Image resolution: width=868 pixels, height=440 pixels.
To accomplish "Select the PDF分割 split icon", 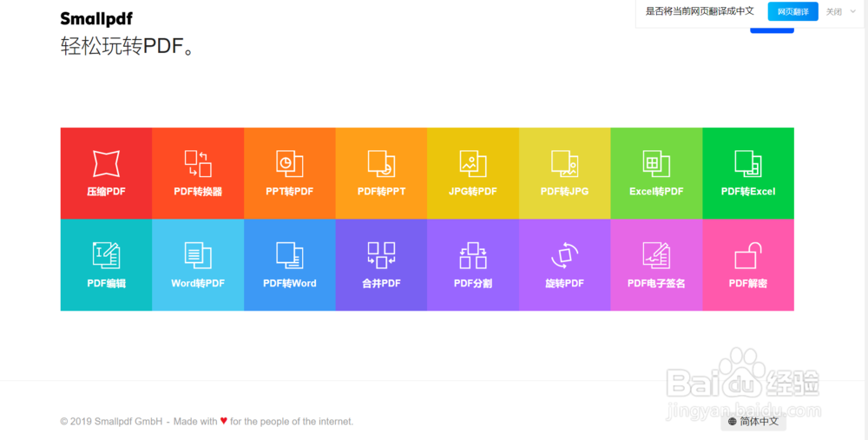I will click(x=473, y=255).
